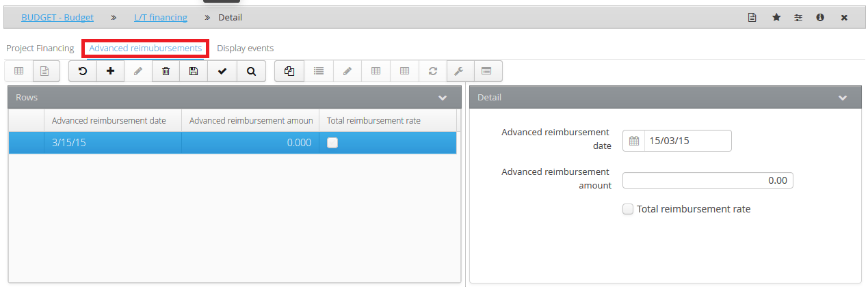Click the undo/revert arrow toolbar icon
Viewport: 868px width, 291px height.
[x=83, y=71]
